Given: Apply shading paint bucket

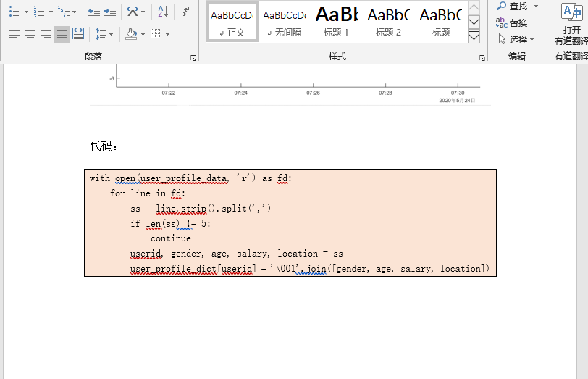Looking at the screenshot, I should tap(131, 34).
